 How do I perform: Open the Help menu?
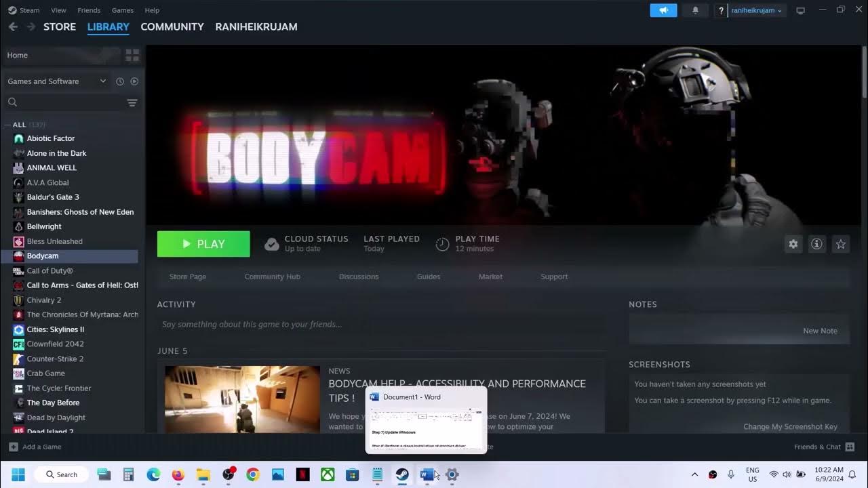(152, 10)
